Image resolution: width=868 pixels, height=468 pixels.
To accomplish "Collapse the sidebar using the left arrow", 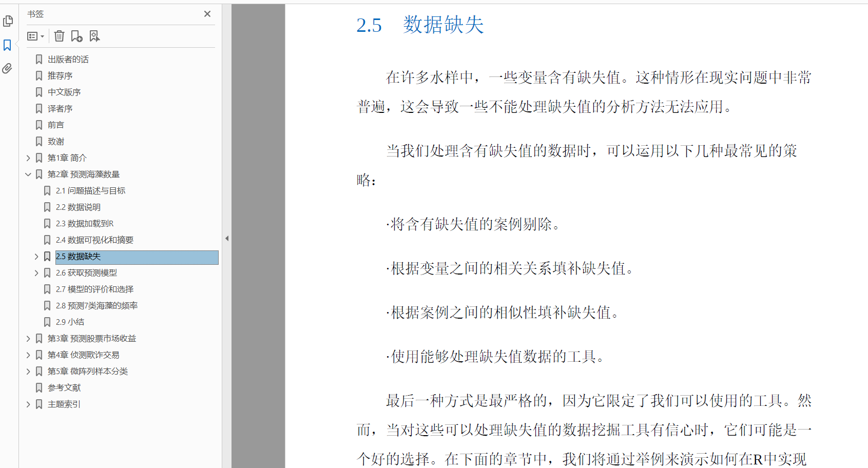I will pos(226,238).
